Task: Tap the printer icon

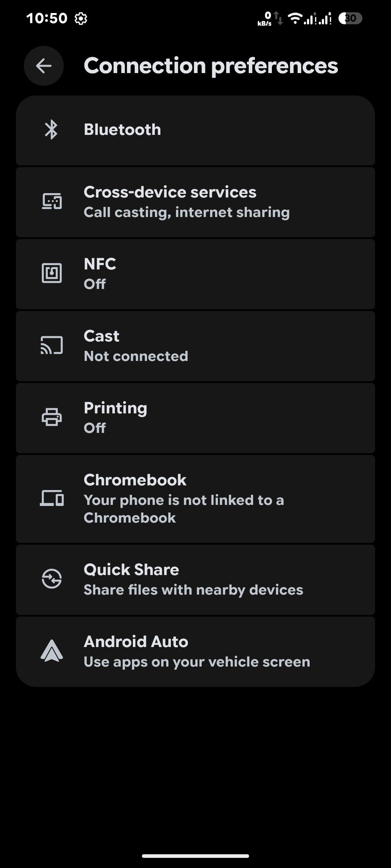Action: coord(52,417)
